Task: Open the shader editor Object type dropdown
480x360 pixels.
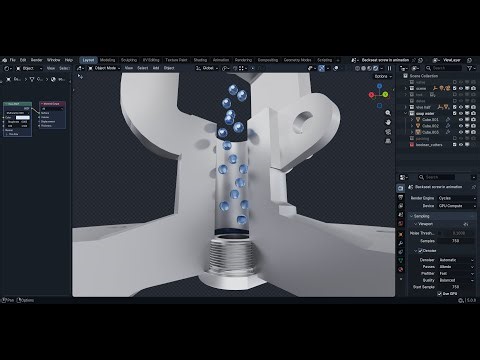Action: (29, 68)
